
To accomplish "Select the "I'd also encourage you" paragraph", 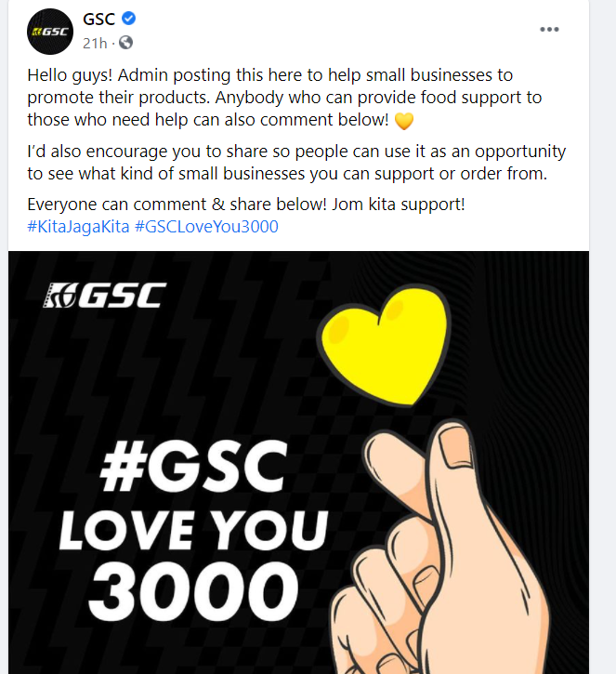I will coord(296,163).
